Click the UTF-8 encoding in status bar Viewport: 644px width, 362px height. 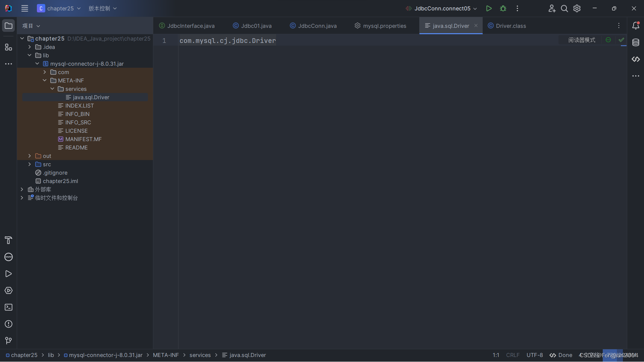pyautogui.click(x=535, y=355)
